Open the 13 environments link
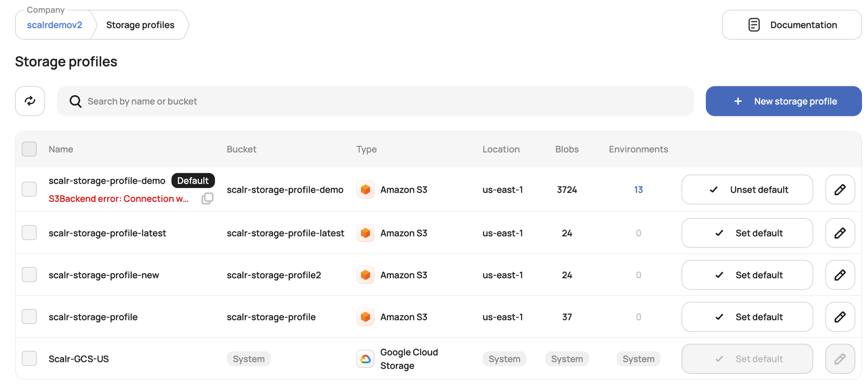Image resolution: width=868 pixels, height=388 pixels. coord(638,190)
